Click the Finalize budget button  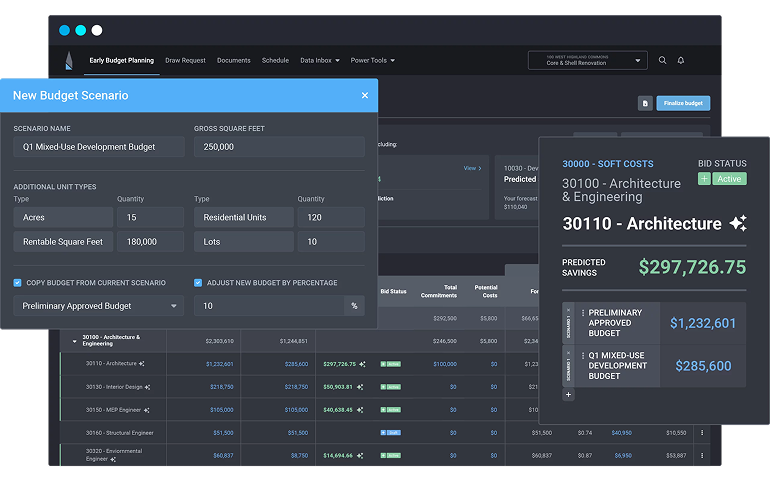pos(683,103)
